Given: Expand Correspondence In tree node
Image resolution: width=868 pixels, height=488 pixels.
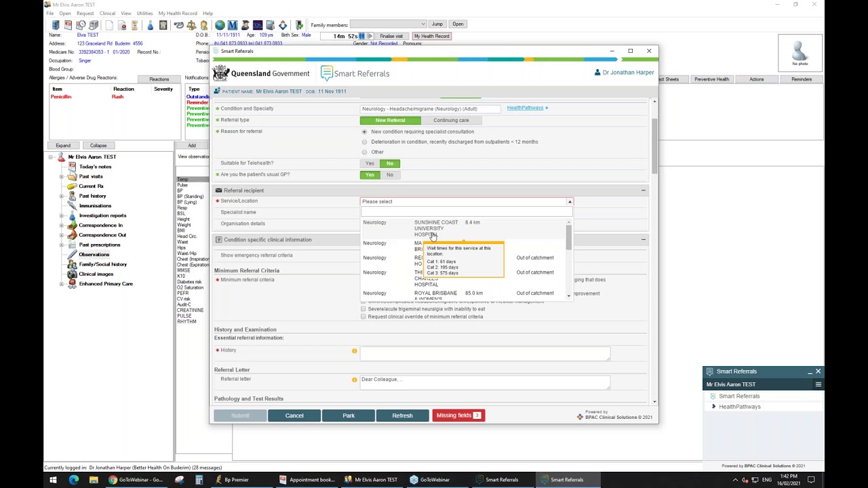Looking at the screenshot, I should coord(62,225).
